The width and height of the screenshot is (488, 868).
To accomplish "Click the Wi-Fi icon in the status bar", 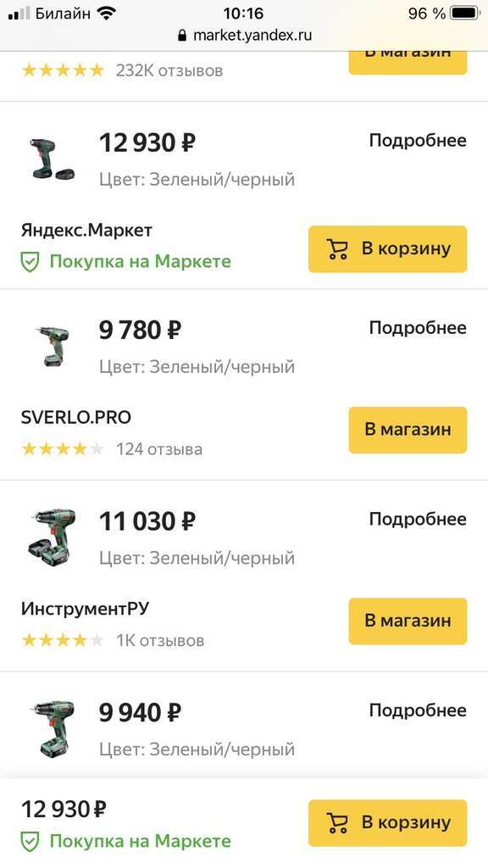I will [x=105, y=13].
